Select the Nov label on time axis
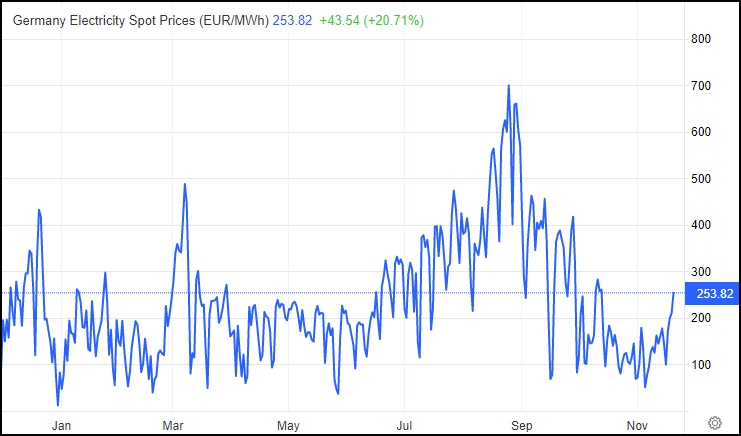 point(637,426)
